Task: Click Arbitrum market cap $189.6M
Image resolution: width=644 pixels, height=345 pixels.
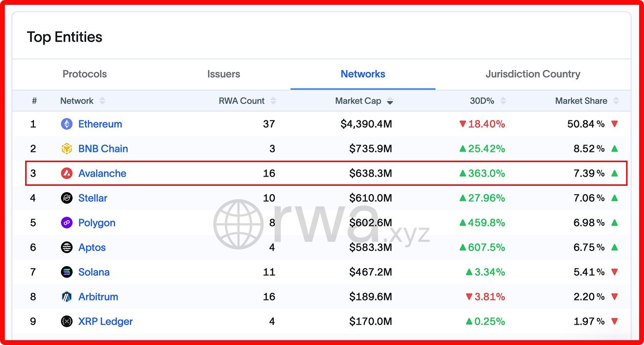Action: pos(371,297)
